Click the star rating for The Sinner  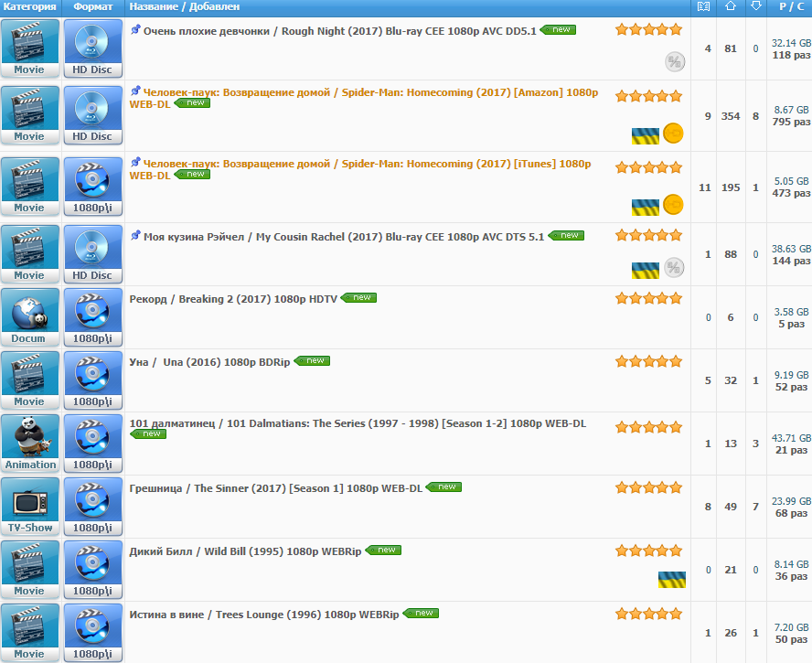[649, 487]
